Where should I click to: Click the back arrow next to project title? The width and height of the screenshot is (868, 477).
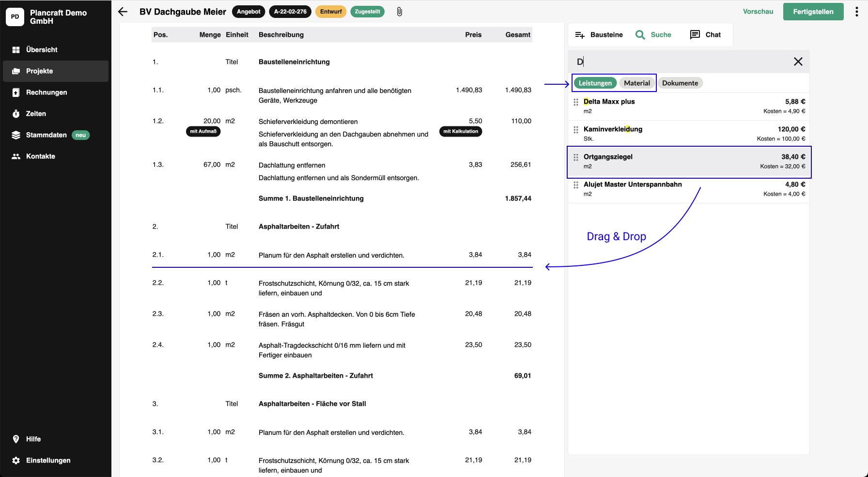123,12
